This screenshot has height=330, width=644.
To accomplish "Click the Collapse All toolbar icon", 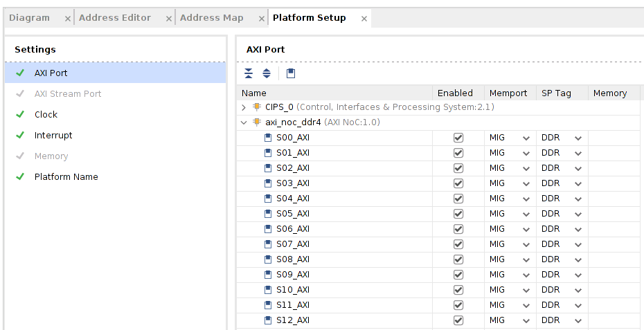I will [249, 73].
